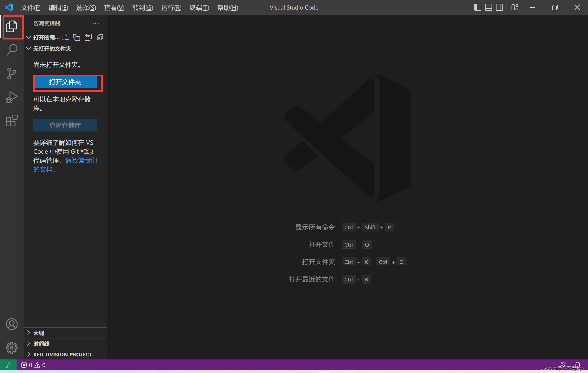Click the 打开文件夹 button

tap(65, 82)
